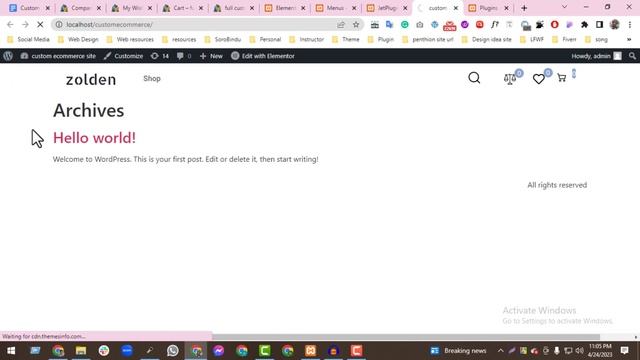The image size is (640, 360).
Task: Switch to the Elementor tab
Action: click(x=284, y=8)
